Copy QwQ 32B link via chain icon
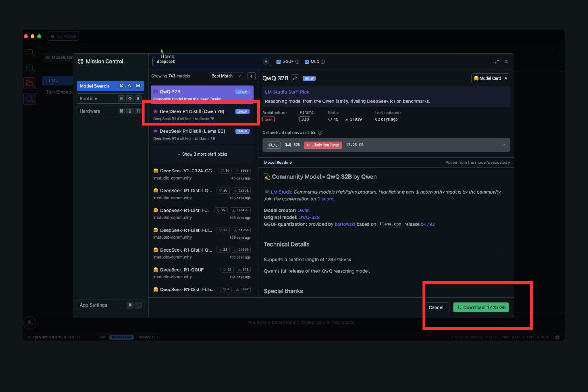Image resolution: width=588 pixels, height=392 pixels. (x=295, y=78)
